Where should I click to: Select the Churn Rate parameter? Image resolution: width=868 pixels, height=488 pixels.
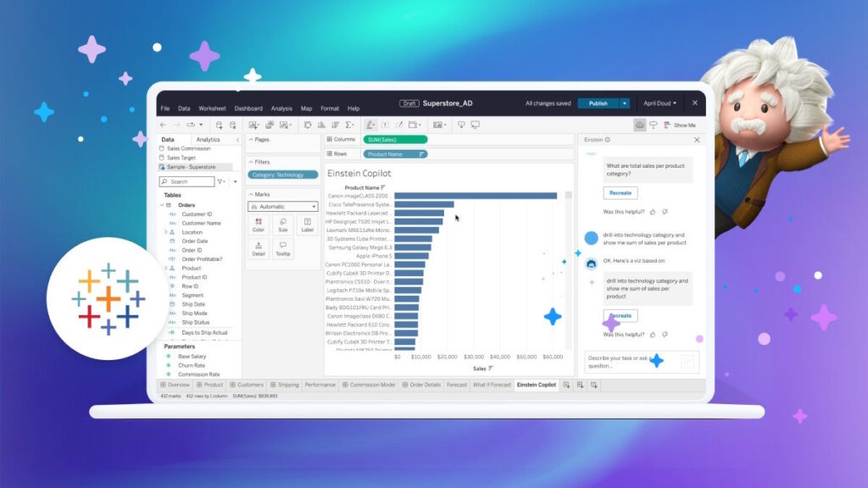pyautogui.click(x=192, y=366)
